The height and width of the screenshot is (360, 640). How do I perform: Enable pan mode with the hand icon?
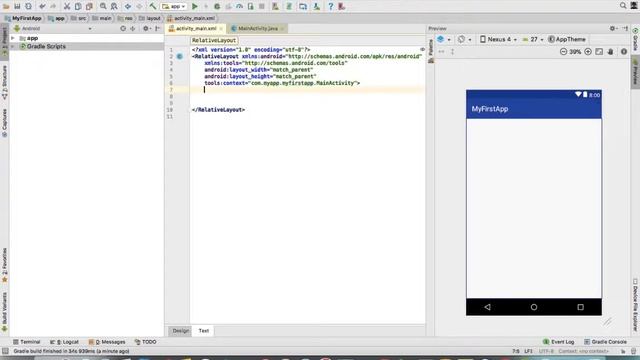coord(611,52)
